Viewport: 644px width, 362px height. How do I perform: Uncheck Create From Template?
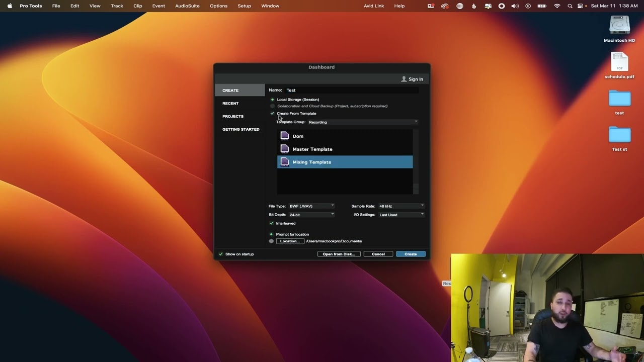tap(272, 114)
